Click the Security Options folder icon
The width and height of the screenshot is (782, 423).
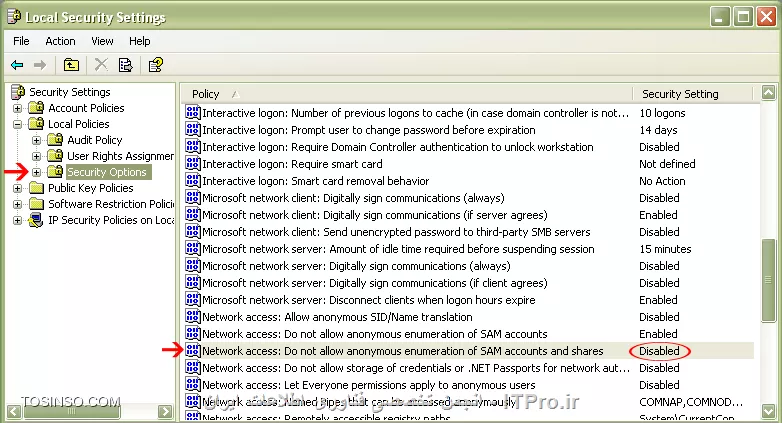pos(55,172)
